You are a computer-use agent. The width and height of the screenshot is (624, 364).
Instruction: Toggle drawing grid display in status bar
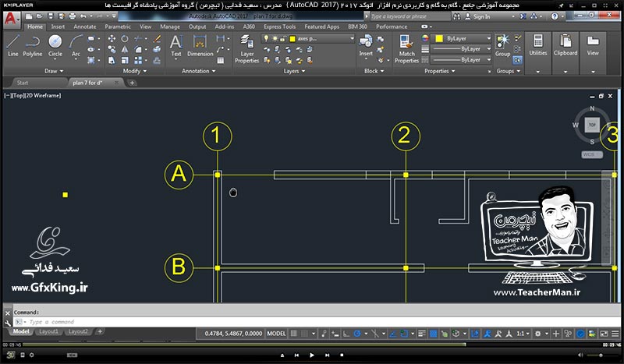(294, 334)
